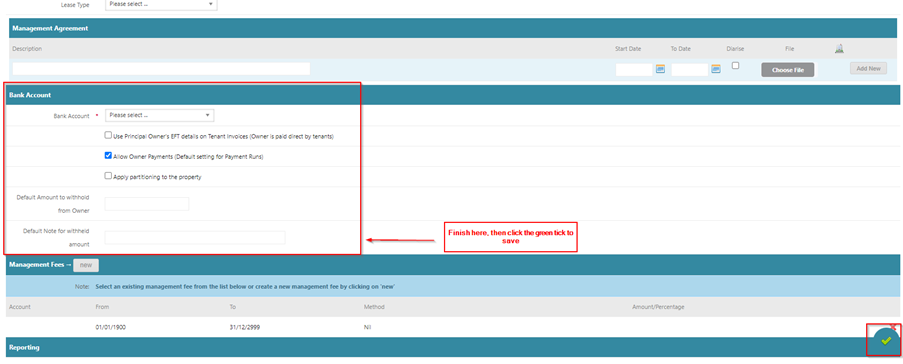Enable Apply partitioning to the property

[108, 176]
